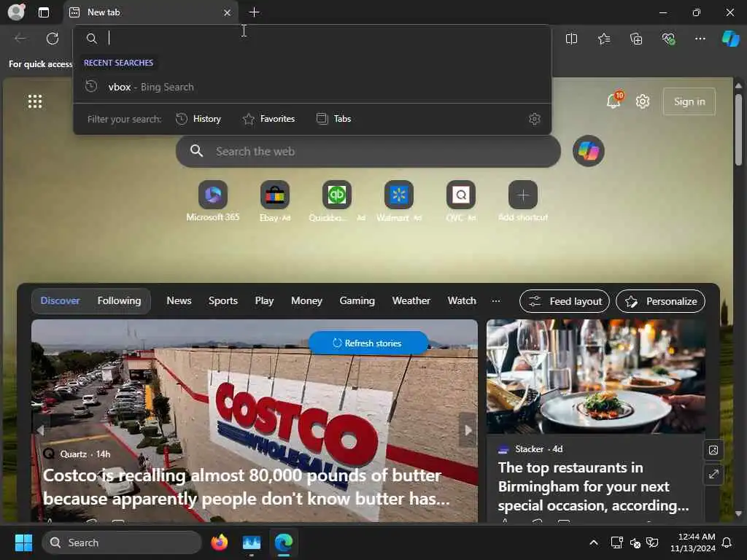Refresh the page with reload icon
Screen dimensions: 747x560
53,38
